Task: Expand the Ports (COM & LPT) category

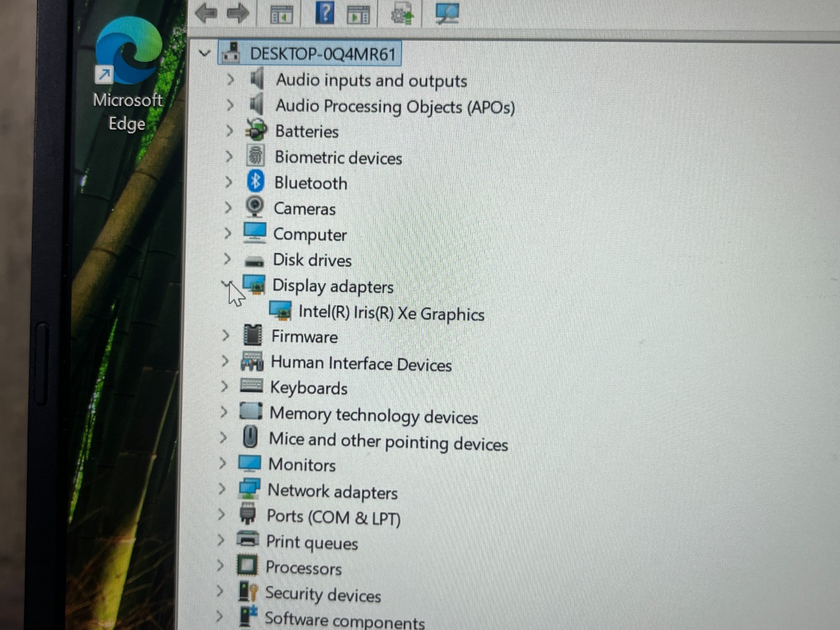Action: (222, 514)
